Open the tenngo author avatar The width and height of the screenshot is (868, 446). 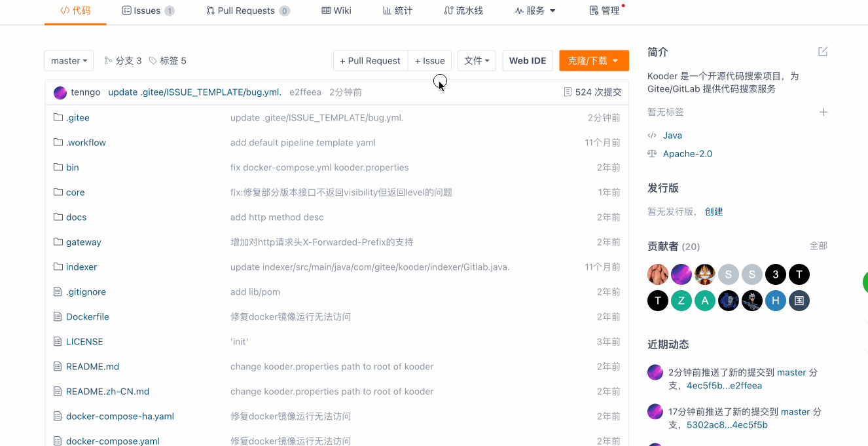[x=60, y=92]
